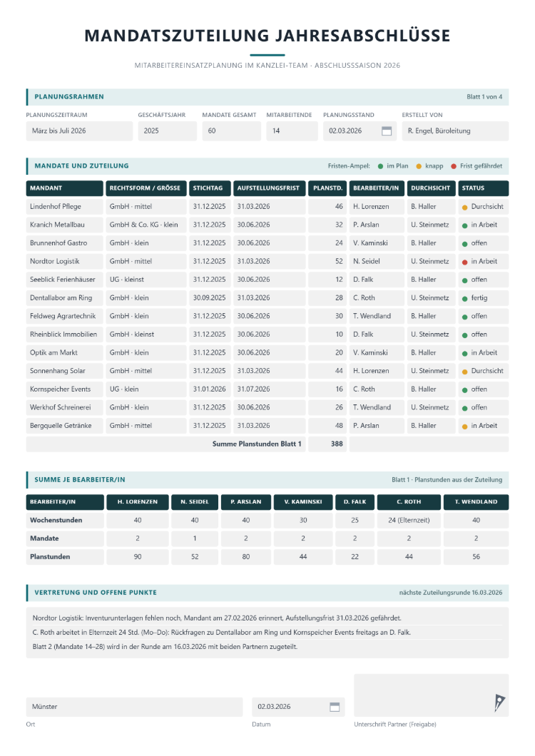The height and width of the screenshot is (756, 535).
Task: Click the note about C. Roth Elternzeit
Action: point(222,633)
